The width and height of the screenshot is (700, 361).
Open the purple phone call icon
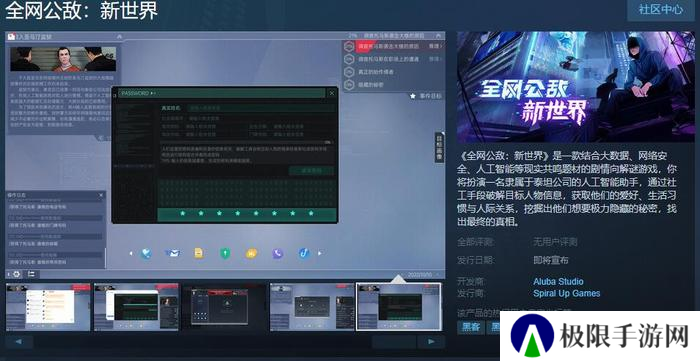coord(278,253)
